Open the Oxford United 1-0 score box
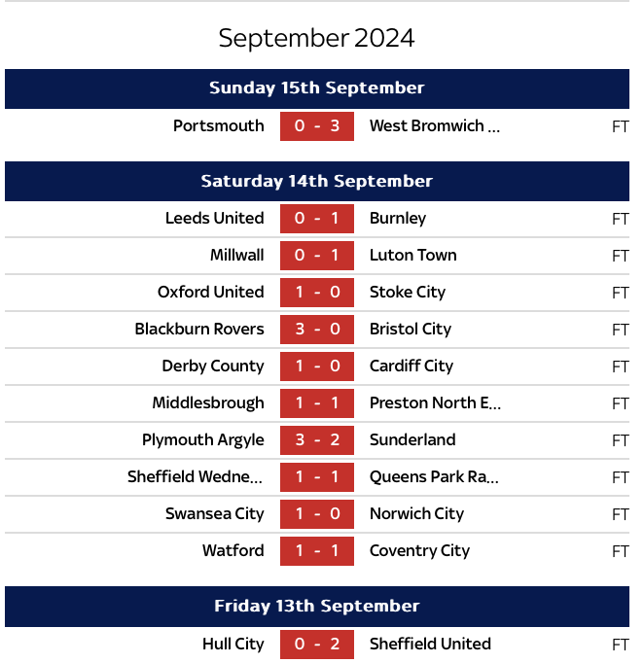The image size is (644, 663). [x=317, y=293]
